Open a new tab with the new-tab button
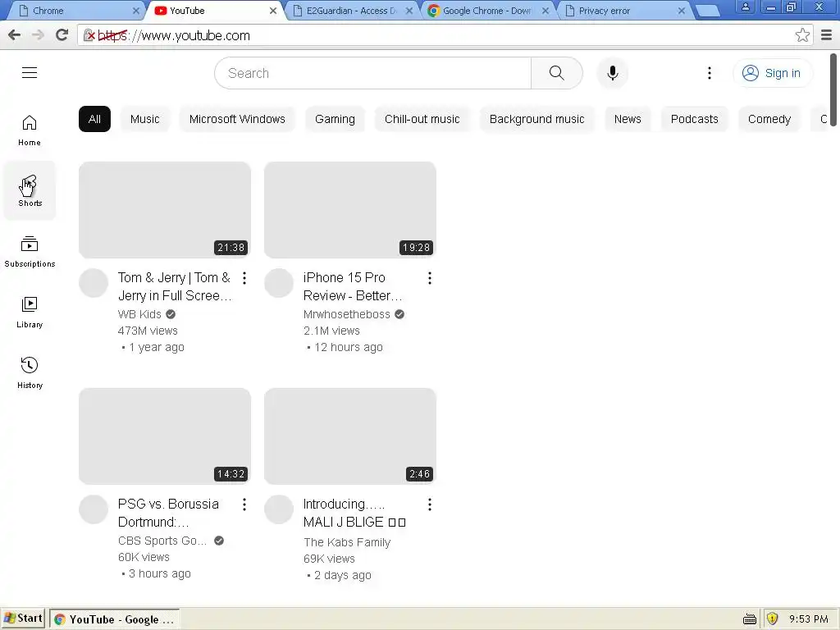Image resolution: width=840 pixels, height=630 pixels. coord(708,11)
